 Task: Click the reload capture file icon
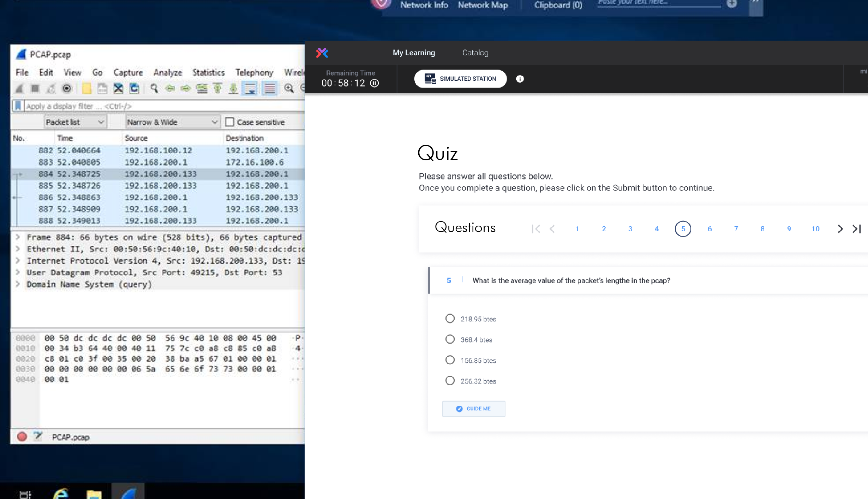coord(134,88)
